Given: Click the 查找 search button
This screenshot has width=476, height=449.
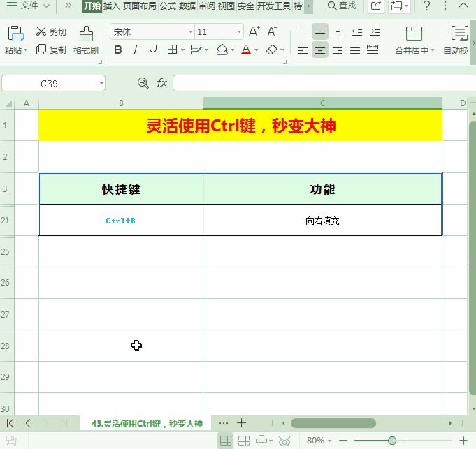Looking at the screenshot, I should 342,6.
